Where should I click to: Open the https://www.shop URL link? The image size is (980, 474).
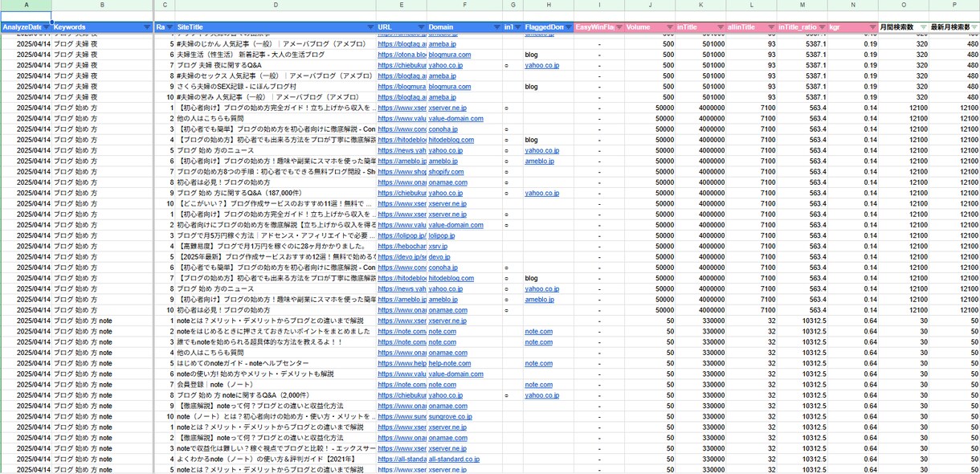402,172
